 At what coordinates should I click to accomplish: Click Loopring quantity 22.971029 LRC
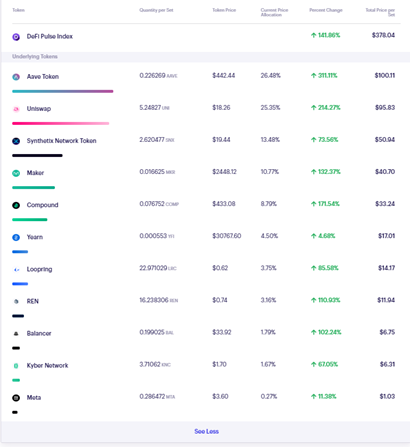point(158,268)
